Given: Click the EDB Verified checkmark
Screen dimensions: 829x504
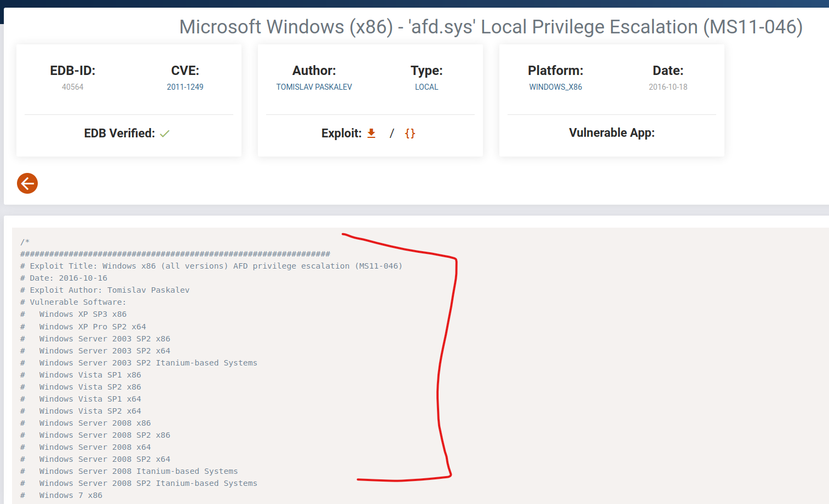Looking at the screenshot, I should click(x=165, y=134).
